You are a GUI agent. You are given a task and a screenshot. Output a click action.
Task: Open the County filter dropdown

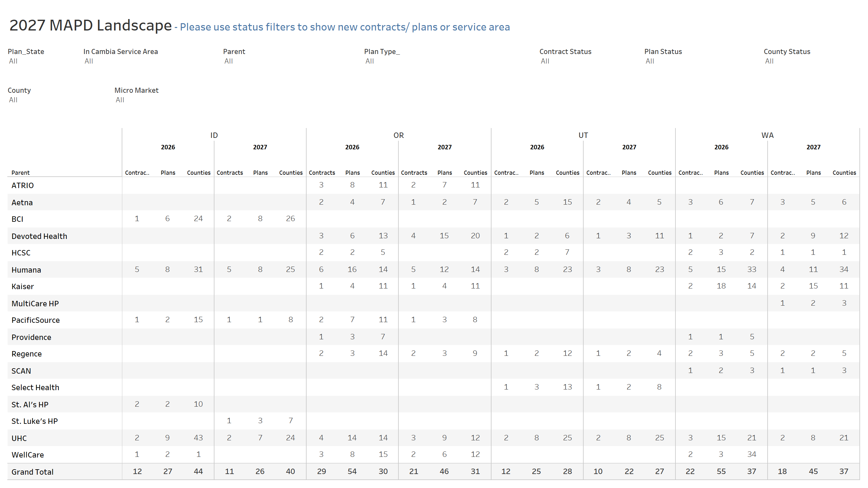pyautogui.click(x=56, y=100)
